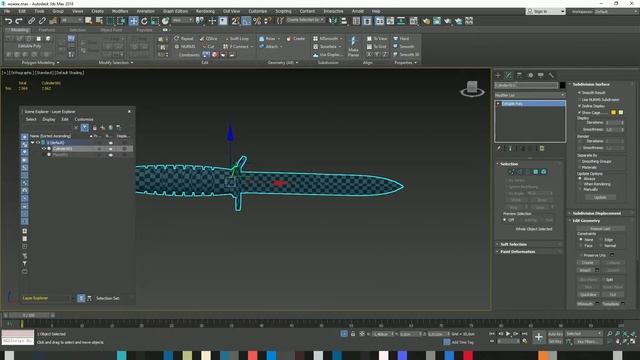Open the Graph Editors menu
This screenshot has width=640, height=360.
coord(176,11)
